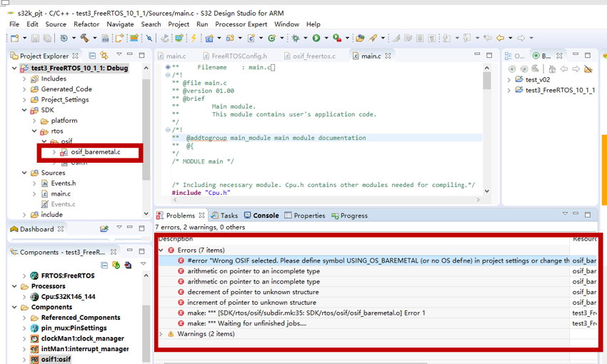This screenshot has width=607, height=364.
Task: Toggle link with editor in Project Explorer
Action: [104, 56]
